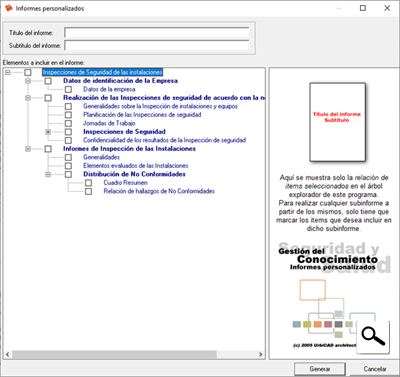This screenshot has width=400, height=377.
Task: Select Elementos evaluados de las Instalaciones item
Action: click(136, 166)
